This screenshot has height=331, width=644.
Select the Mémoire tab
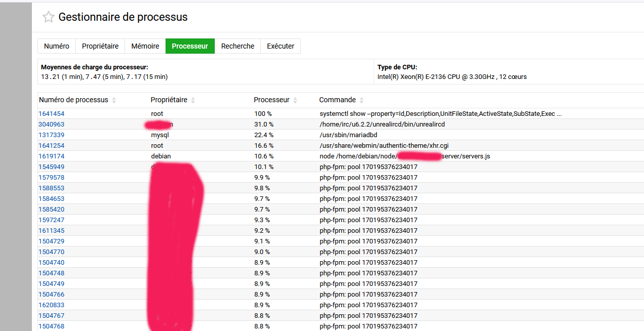(145, 46)
